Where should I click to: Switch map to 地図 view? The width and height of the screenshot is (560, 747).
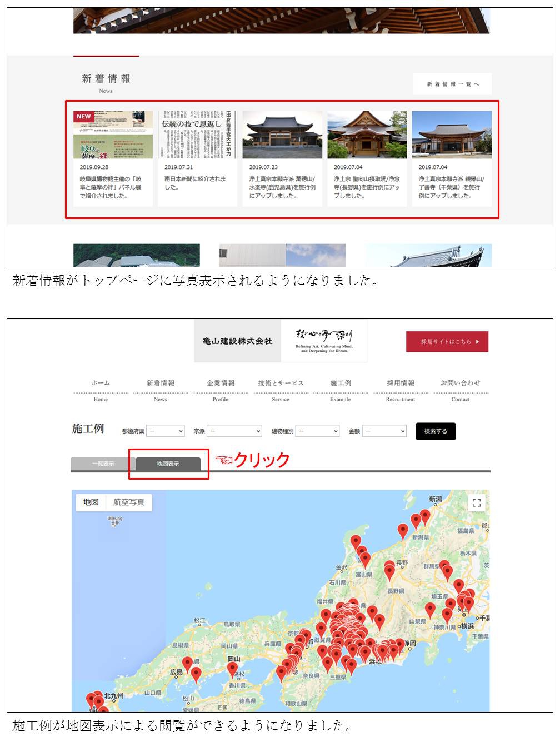pyautogui.click(x=91, y=502)
